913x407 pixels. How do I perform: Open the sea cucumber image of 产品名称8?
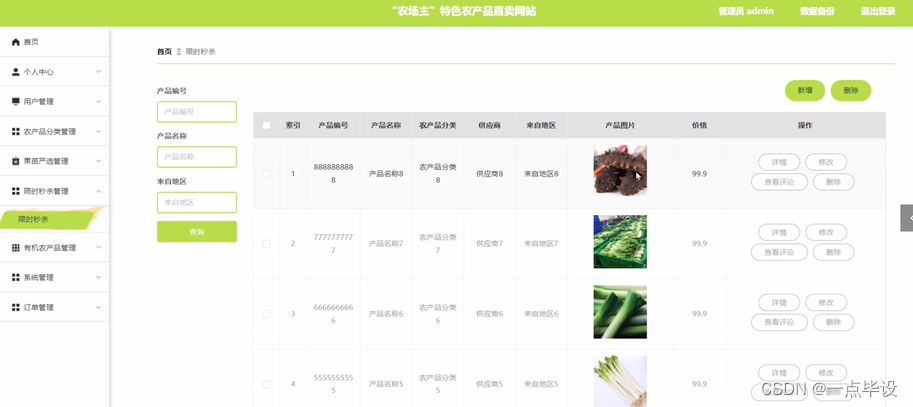620,169
